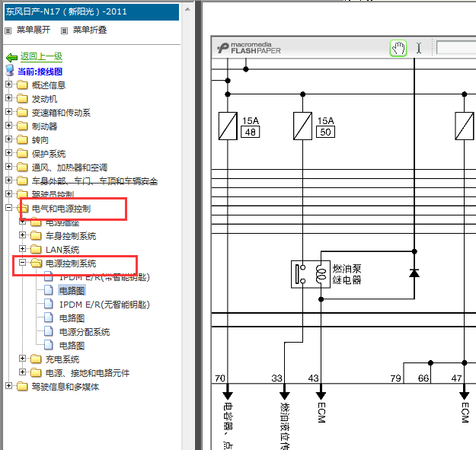Expand the 发动机 tree node

(x=8, y=97)
